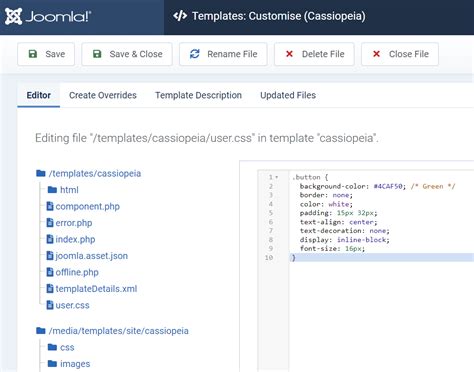Open component.php file
The height and width of the screenshot is (372, 474).
[x=87, y=206]
